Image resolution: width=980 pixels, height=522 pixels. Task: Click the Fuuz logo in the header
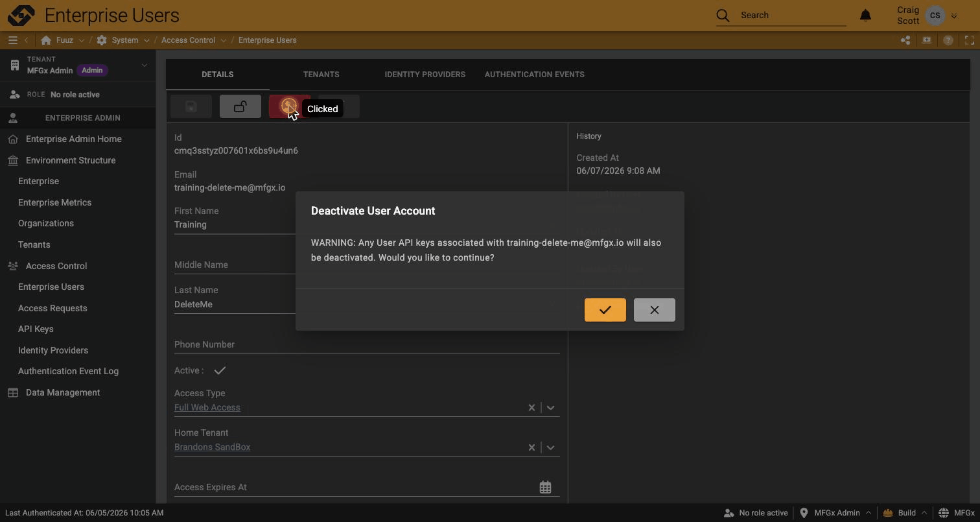pos(21,15)
